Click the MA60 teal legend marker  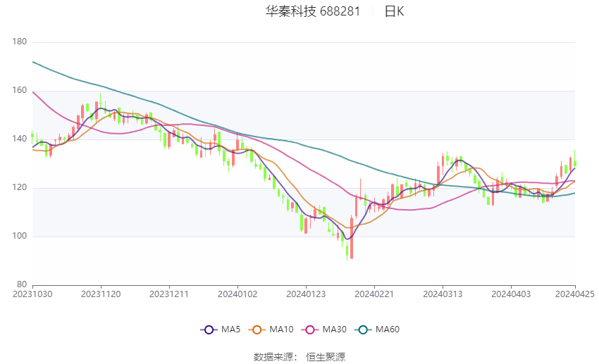point(364,329)
